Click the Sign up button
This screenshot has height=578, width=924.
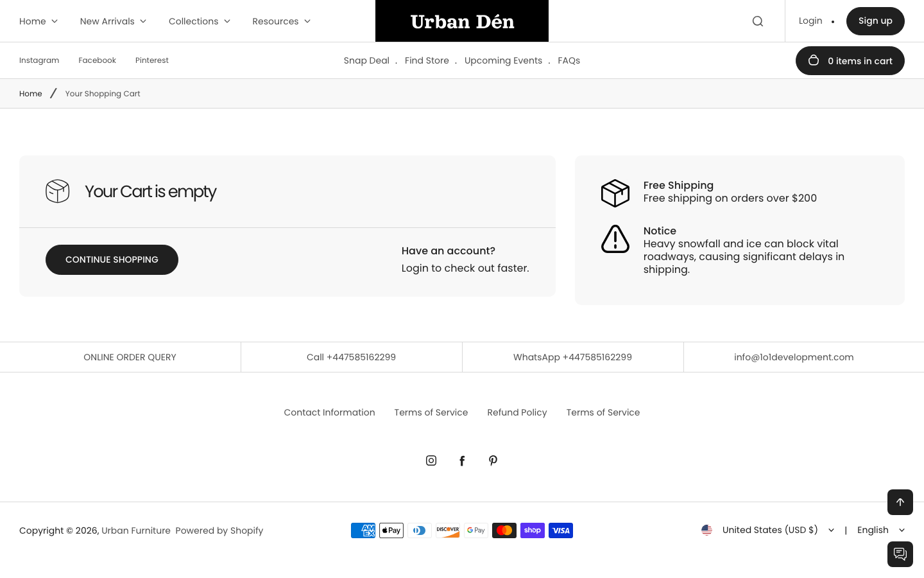click(875, 21)
